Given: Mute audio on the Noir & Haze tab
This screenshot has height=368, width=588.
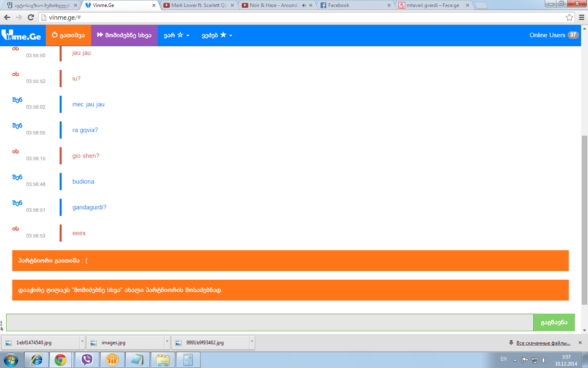Looking at the screenshot, I should [304, 5].
